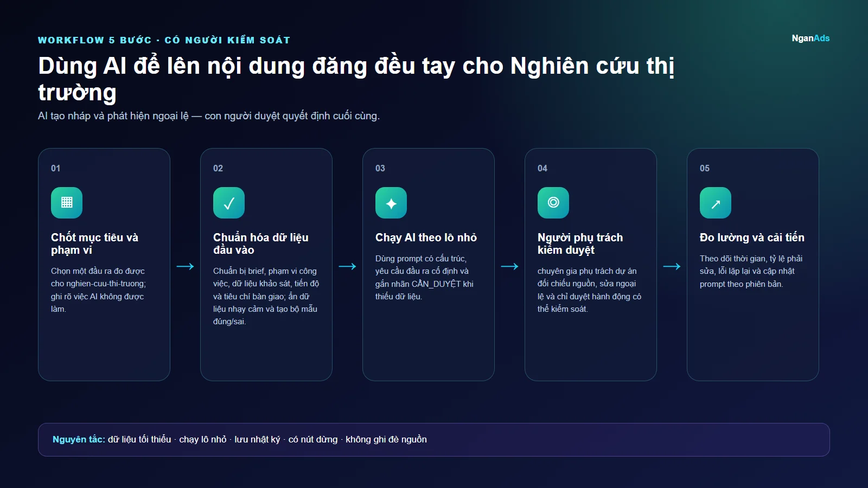
Task: Click the 'Dùng prompt có cấu trúc' description
Action: point(424,278)
